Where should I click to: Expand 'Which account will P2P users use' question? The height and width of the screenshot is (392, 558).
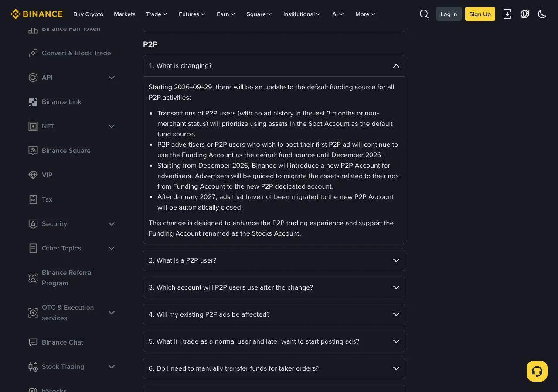coord(274,287)
